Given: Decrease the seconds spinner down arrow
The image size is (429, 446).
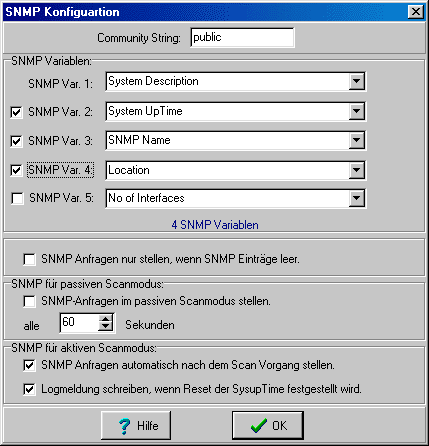Looking at the screenshot, I should [x=106, y=327].
